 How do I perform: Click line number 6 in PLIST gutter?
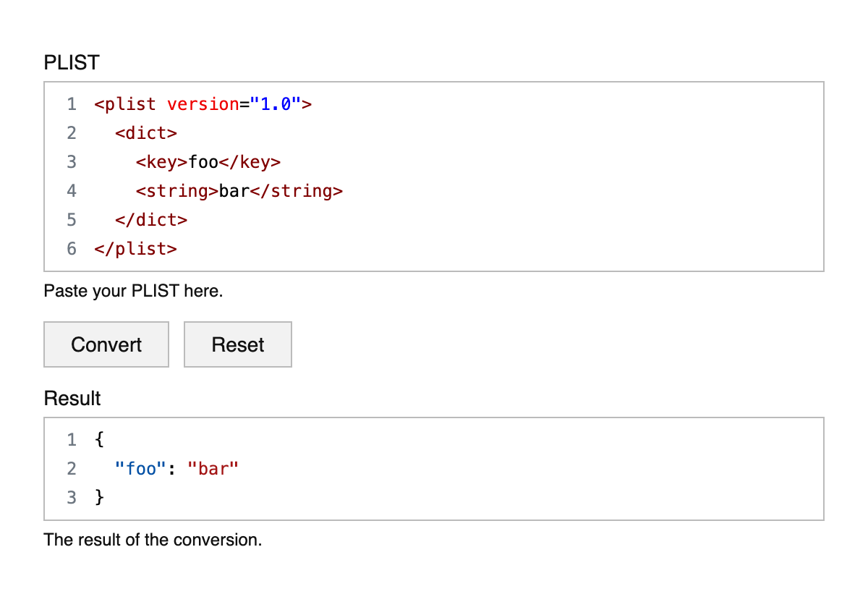(x=72, y=249)
